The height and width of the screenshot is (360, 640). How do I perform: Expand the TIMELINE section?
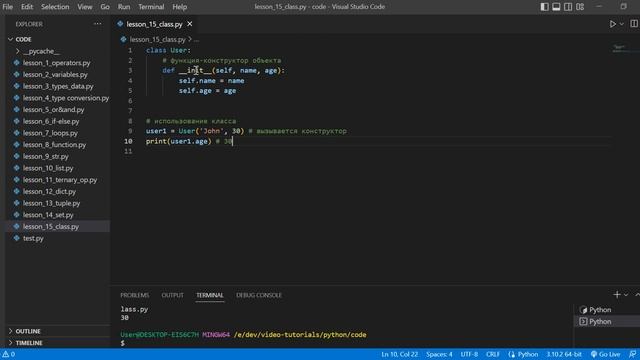point(29,343)
